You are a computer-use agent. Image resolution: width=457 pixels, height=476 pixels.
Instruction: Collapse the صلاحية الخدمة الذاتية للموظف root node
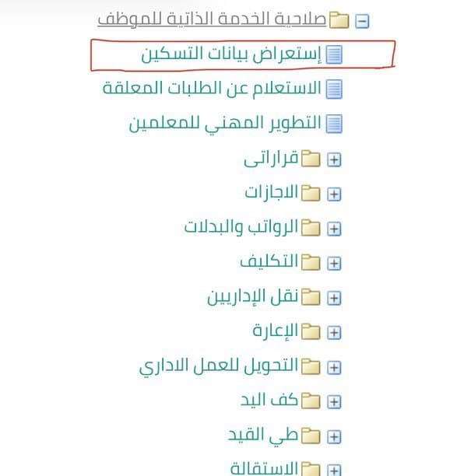[x=362, y=21]
